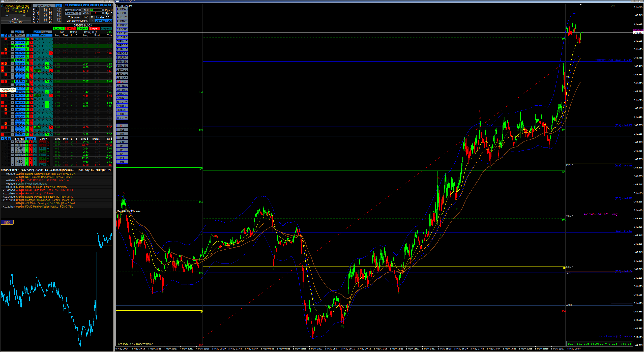
Task: Click red S button on AUDCHF row
Action: point(31,42)
